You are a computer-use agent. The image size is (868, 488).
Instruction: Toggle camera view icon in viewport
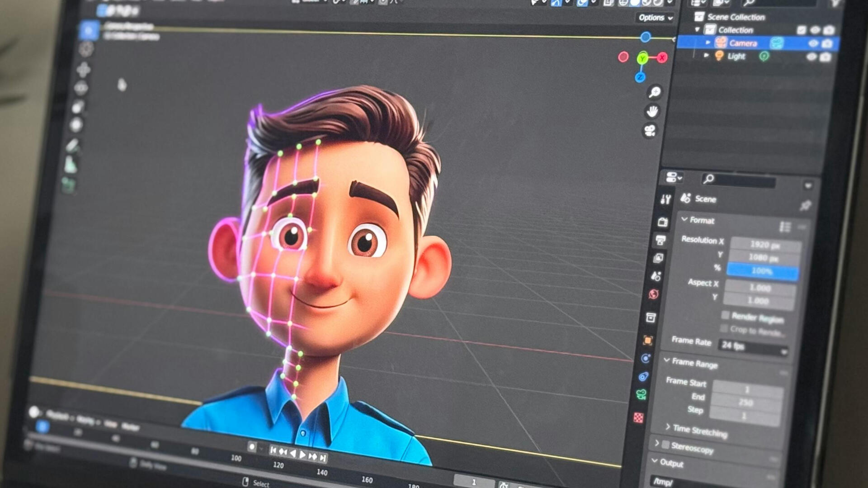pyautogui.click(x=650, y=131)
